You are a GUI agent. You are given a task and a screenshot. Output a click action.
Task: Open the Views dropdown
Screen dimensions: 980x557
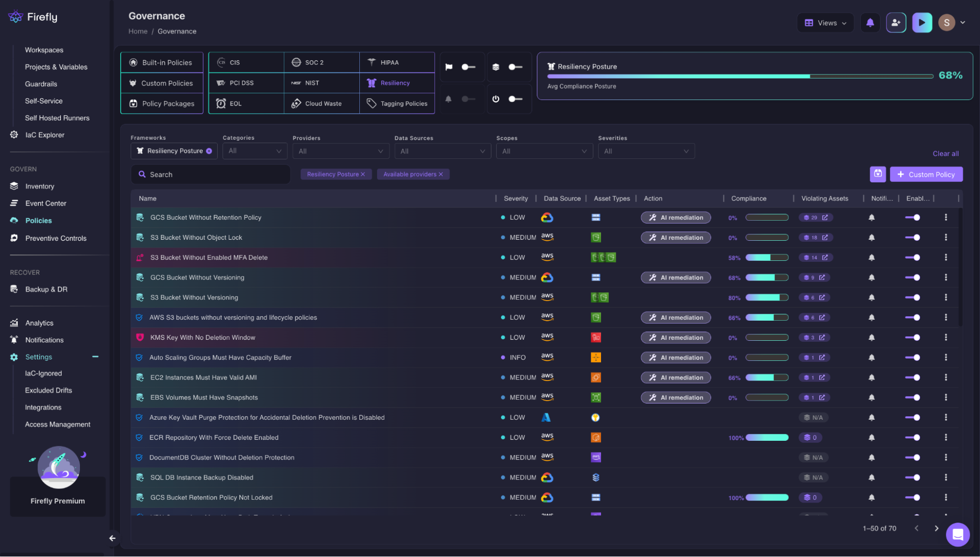tap(825, 23)
